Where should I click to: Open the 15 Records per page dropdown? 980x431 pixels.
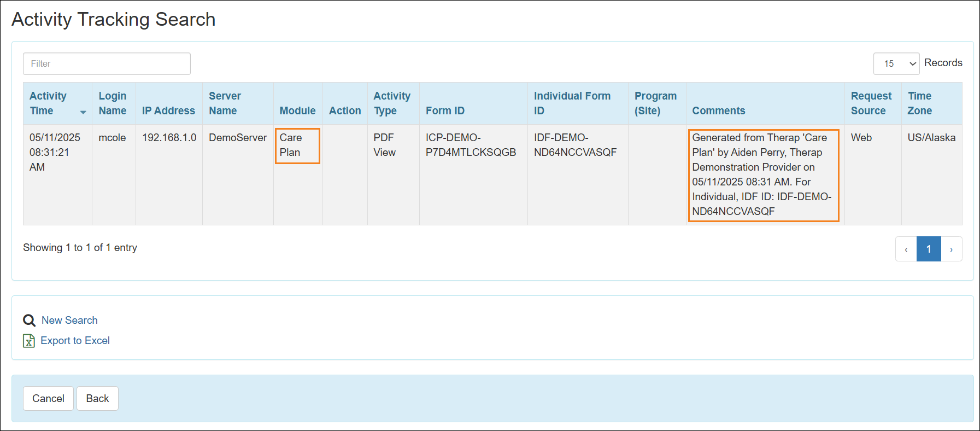896,63
